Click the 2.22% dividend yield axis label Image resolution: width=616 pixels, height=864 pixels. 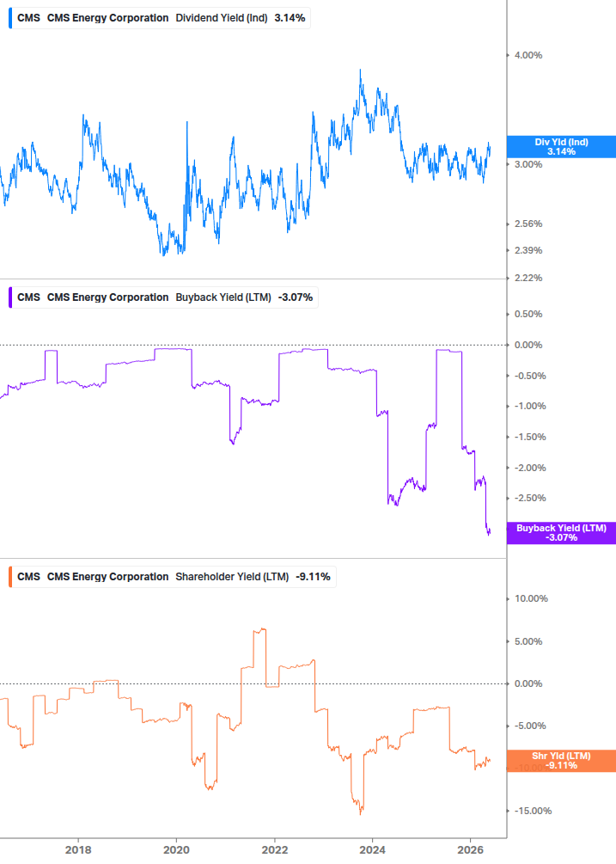point(528,278)
